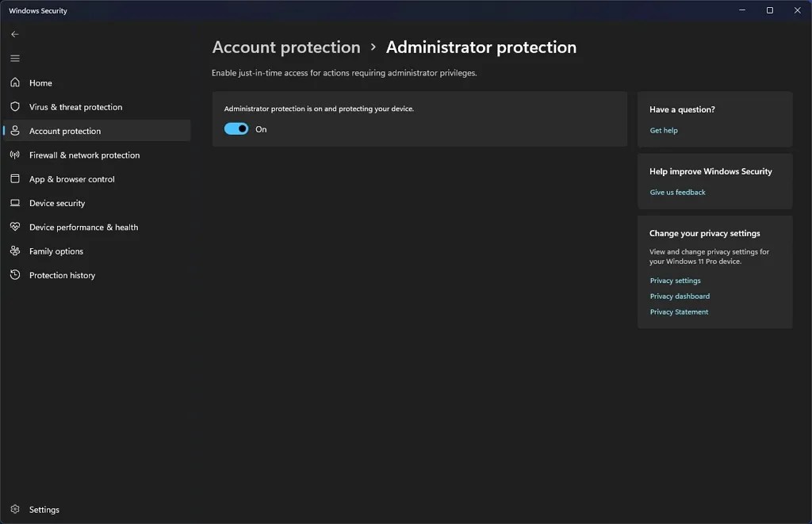Image resolution: width=812 pixels, height=524 pixels.
Task: Click the Settings gear icon
Action: [x=15, y=509]
